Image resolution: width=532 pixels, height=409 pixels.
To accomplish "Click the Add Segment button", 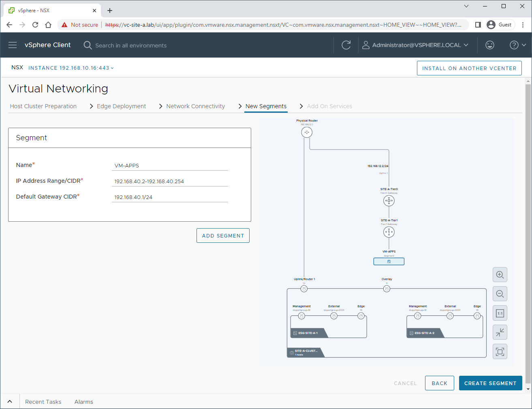I will click(x=223, y=236).
